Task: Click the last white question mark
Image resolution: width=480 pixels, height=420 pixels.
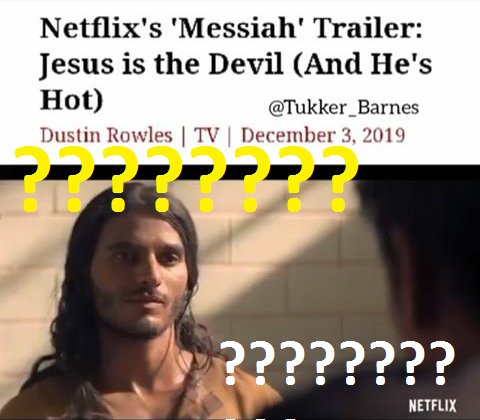Action: click(x=439, y=364)
